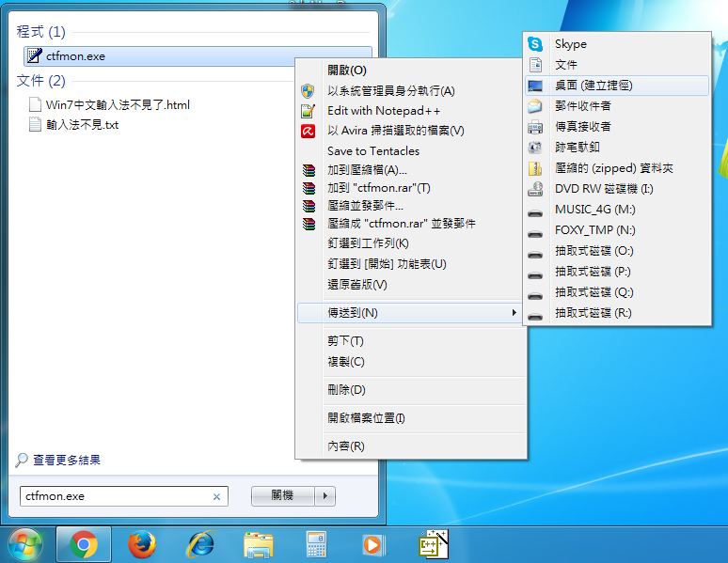Click the ctfmon.exe program icon
The width and height of the screenshot is (728, 563).
tap(34, 55)
